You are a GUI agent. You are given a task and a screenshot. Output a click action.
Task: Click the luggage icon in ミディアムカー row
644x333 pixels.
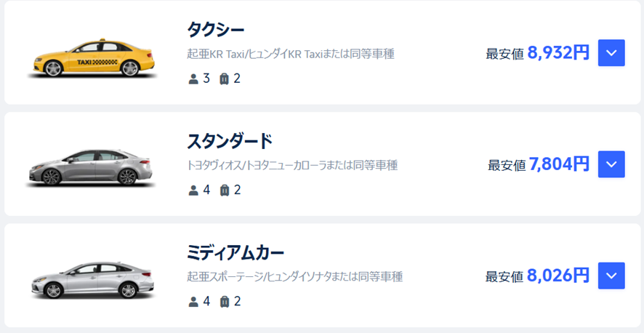click(224, 302)
